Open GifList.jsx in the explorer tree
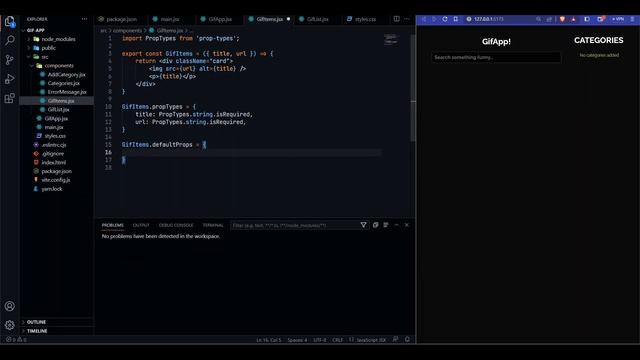Viewport: 640px width, 360px height. [x=57, y=109]
